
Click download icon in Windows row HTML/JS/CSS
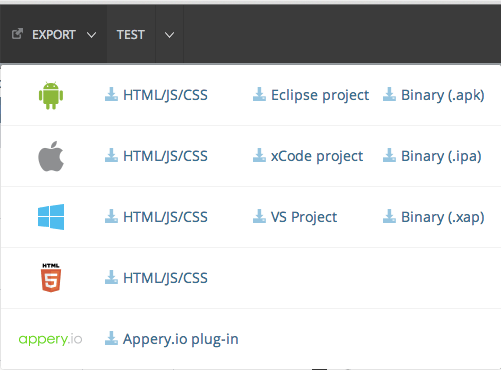coord(111,216)
